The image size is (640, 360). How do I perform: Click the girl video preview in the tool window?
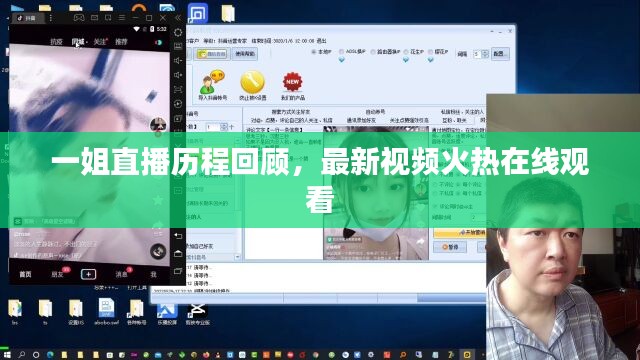pyautogui.click(x=376, y=193)
